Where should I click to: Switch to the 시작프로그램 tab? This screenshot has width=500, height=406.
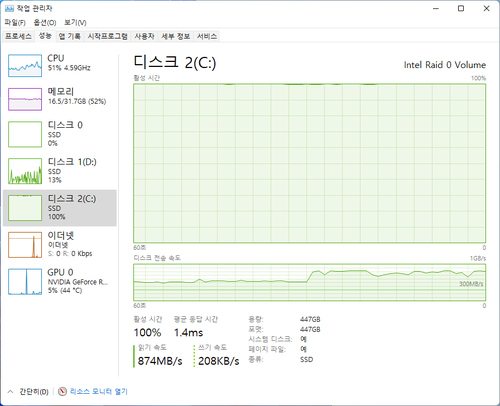(107, 36)
